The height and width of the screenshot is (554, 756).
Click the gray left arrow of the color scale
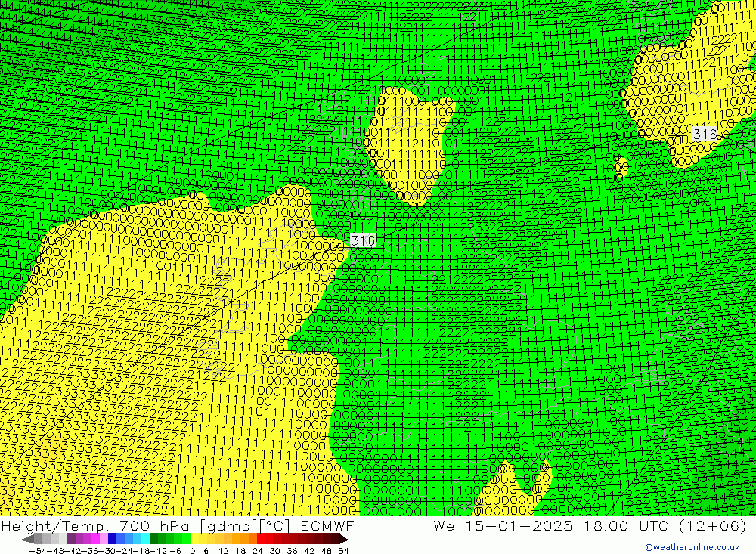(x=28, y=539)
